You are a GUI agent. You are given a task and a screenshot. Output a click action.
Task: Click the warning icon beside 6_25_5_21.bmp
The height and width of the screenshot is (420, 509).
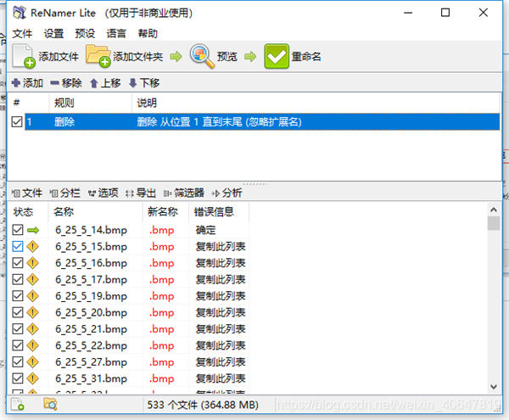tap(32, 329)
